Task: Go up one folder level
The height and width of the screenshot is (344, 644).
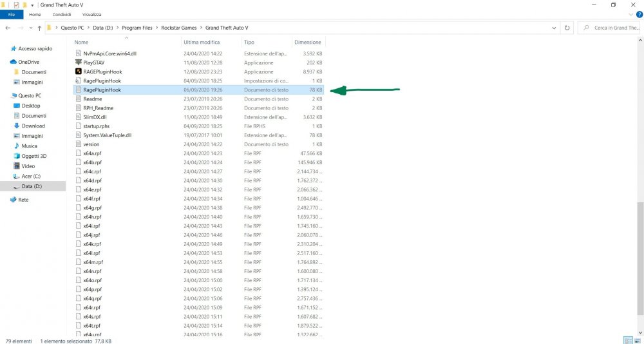Action: pyautogui.click(x=39, y=28)
